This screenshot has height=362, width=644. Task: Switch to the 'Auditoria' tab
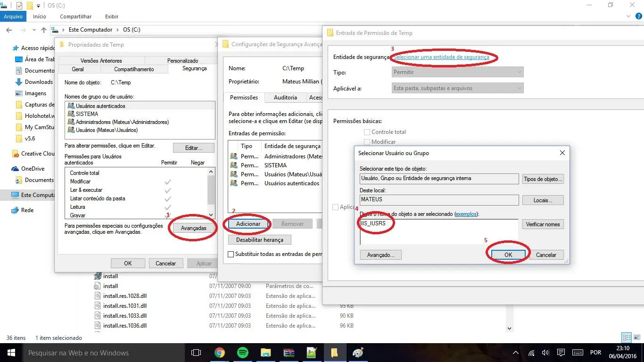click(285, 98)
